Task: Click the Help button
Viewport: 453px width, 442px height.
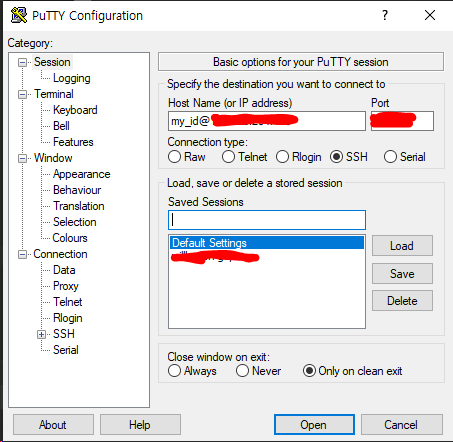Action: click(x=140, y=425)
